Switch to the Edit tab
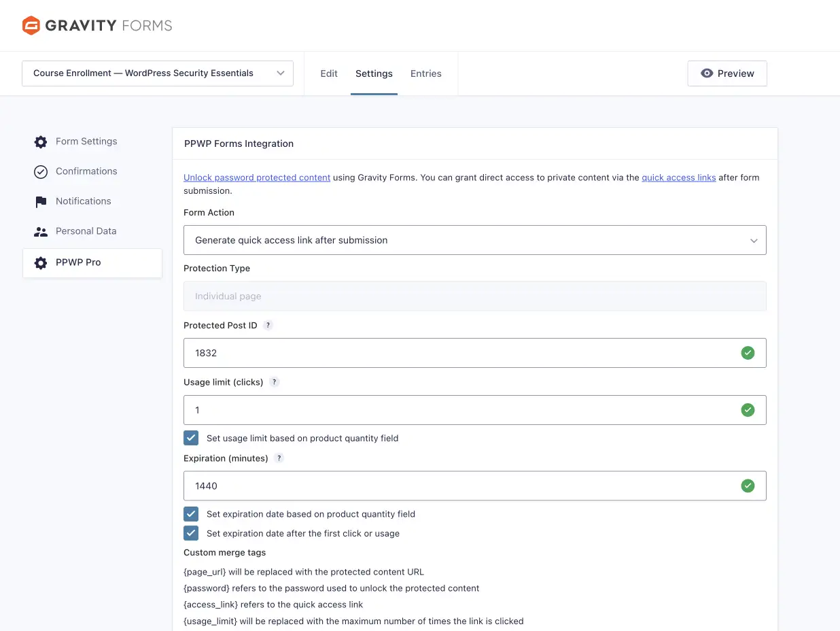The width and height of the screenshot is (840, 631). click(329, 73)
